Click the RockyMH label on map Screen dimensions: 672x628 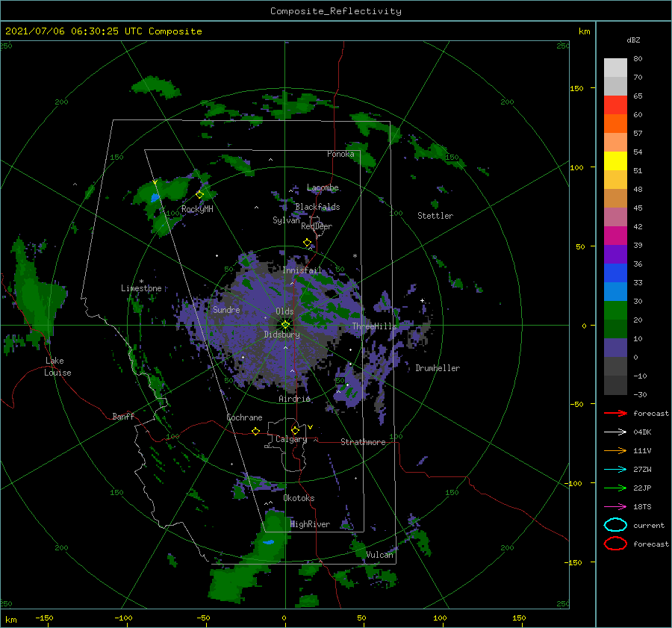(x=197, y=209)
